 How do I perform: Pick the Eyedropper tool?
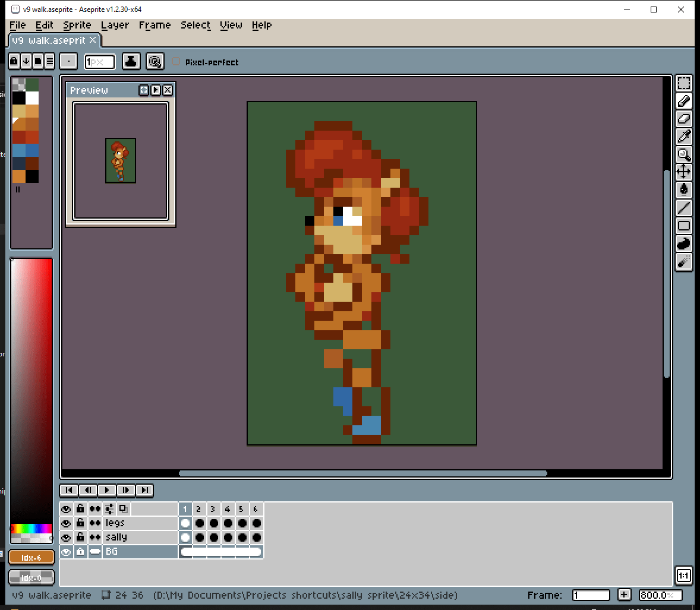coord(684,137)
